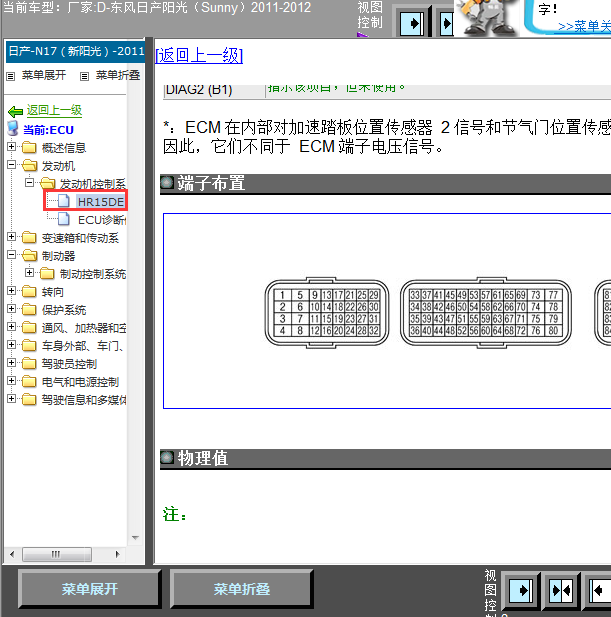This screenshot has width=611, height=617.
Task: Click second top view control arrow button
Action: tap(446, 24)
